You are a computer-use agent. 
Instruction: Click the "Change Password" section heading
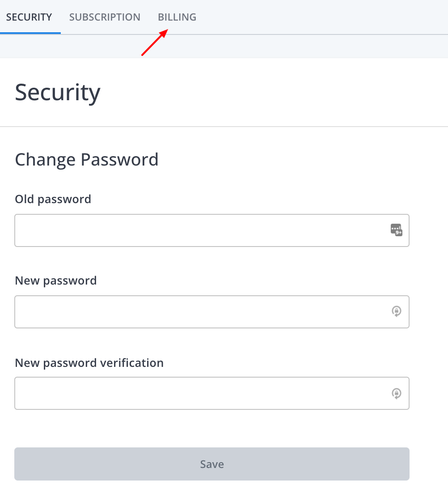point(87,159)
